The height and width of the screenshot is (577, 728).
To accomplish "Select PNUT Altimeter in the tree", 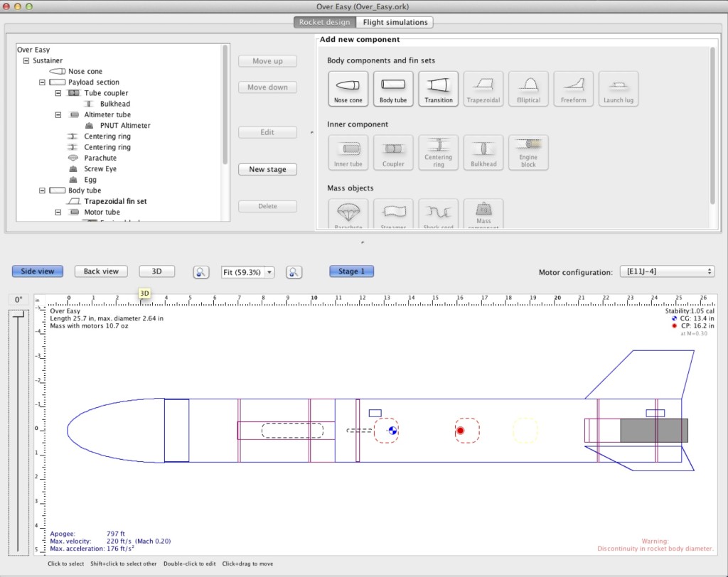I will point(125,126).
